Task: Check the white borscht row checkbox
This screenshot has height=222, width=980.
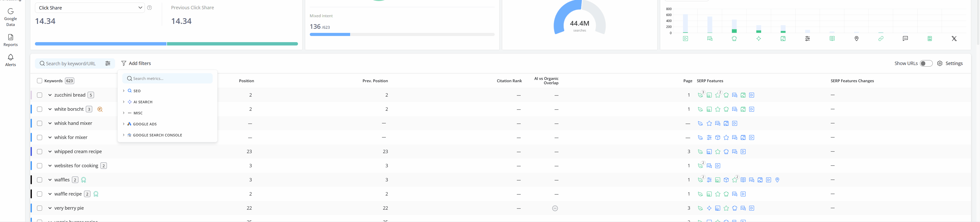Action: coord(40,109)
